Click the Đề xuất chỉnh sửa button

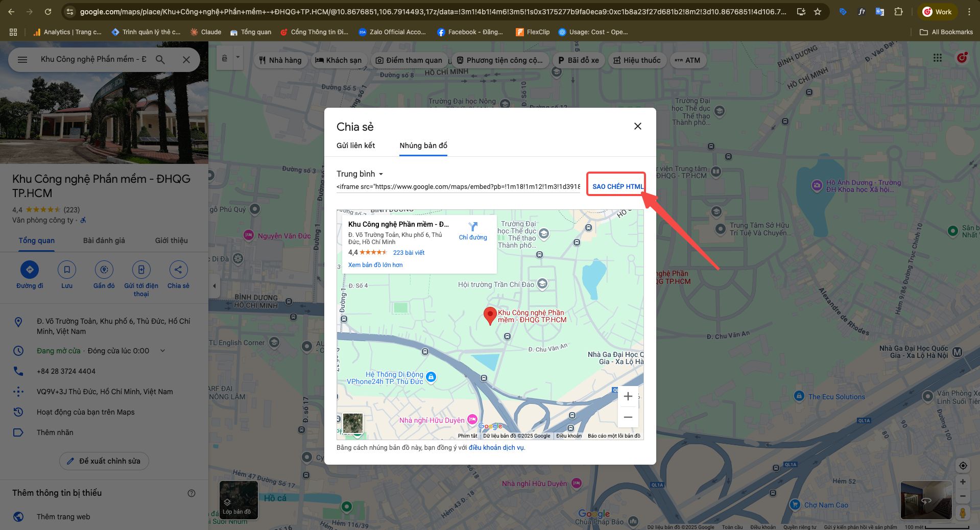104,461
